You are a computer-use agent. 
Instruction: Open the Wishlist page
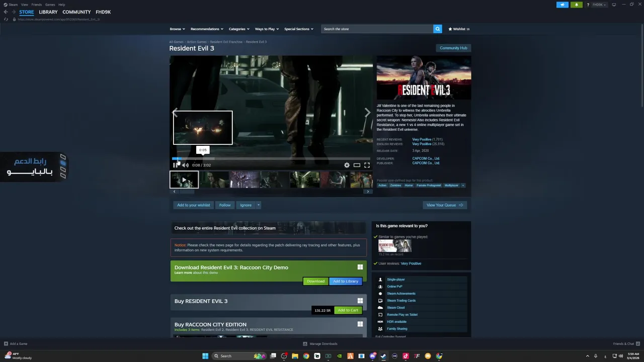pos(459,29)
